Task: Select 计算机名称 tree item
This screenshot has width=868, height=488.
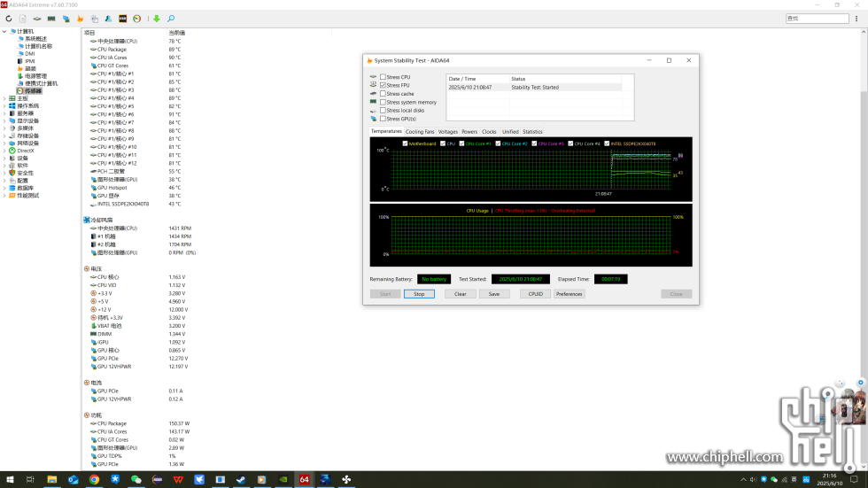Action: click(x=39, y=46)
